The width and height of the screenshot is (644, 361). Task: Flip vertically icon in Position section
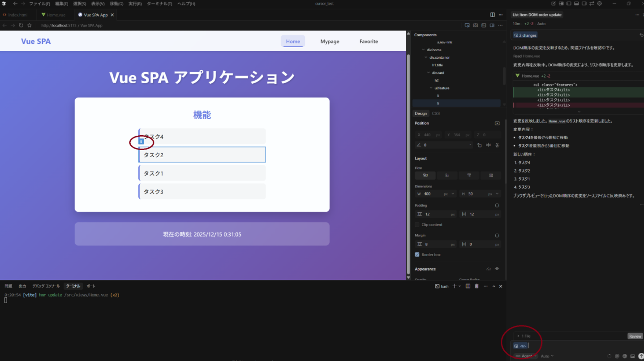pyautogui.click(x=497, y=145)
